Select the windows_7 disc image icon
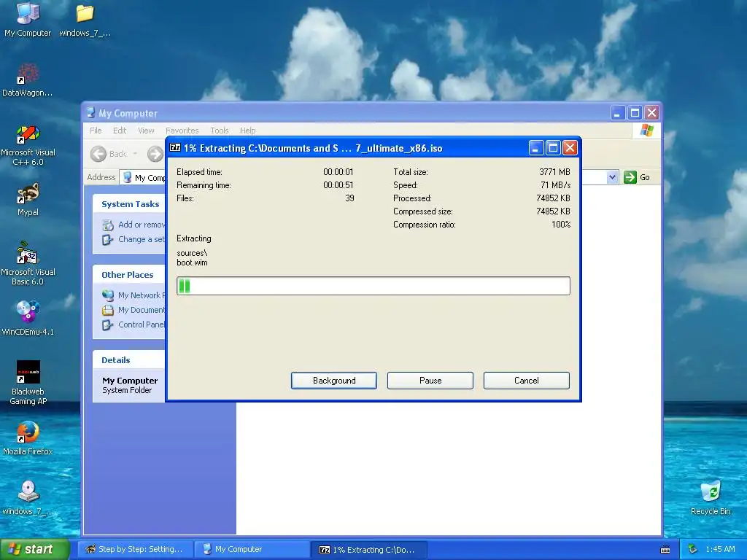Viewport: 747px width, 560px height. click(28, 498)
